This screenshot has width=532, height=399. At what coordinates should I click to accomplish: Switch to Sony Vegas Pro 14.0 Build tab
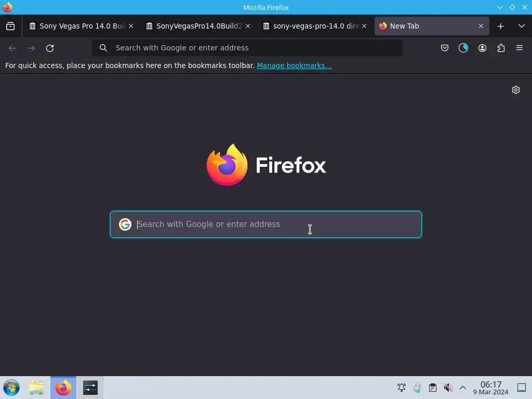[x=81, y=26]
